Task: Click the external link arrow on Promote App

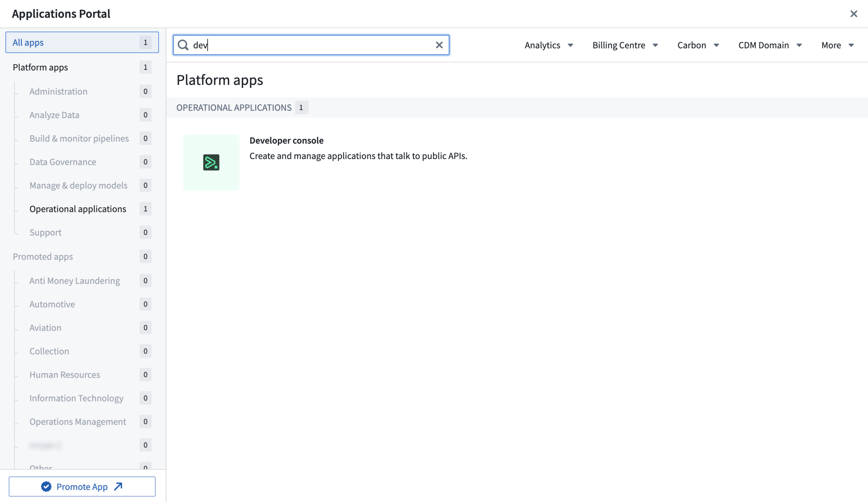Action: (x=117, y=486)
